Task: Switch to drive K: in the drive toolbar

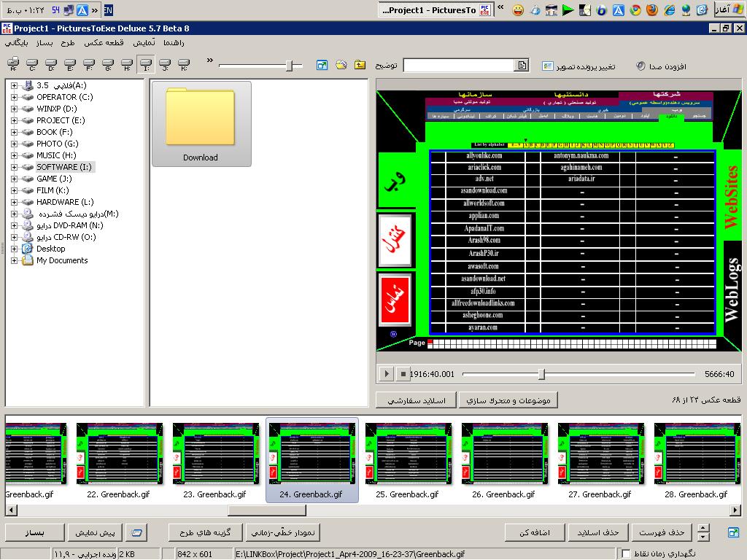Action: point(184,64)
